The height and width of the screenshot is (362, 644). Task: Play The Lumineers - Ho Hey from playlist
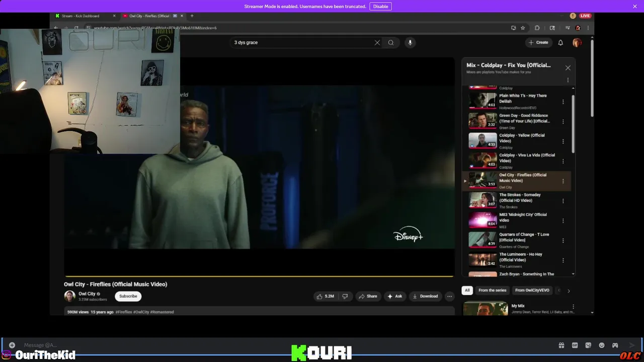[x=517, y=260]
